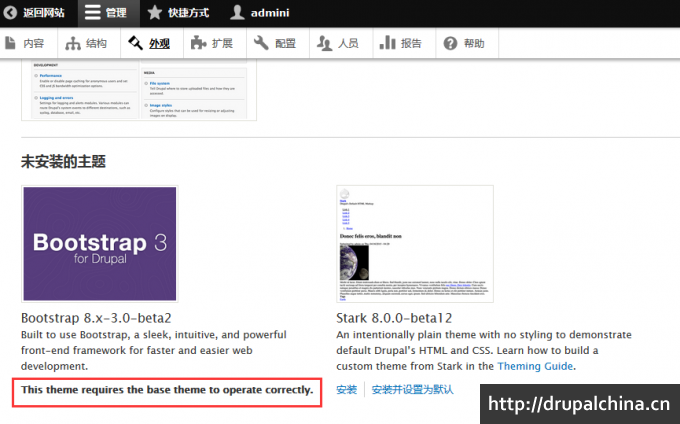Image resolution: width=680 pixels, height=424 pixels.
Task: Click the bar chart icon next to 报告
Action: 387,42
